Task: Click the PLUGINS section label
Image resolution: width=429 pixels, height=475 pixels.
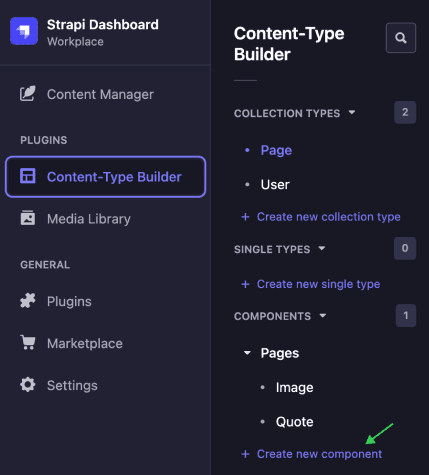Action: [x=44, y=140]
